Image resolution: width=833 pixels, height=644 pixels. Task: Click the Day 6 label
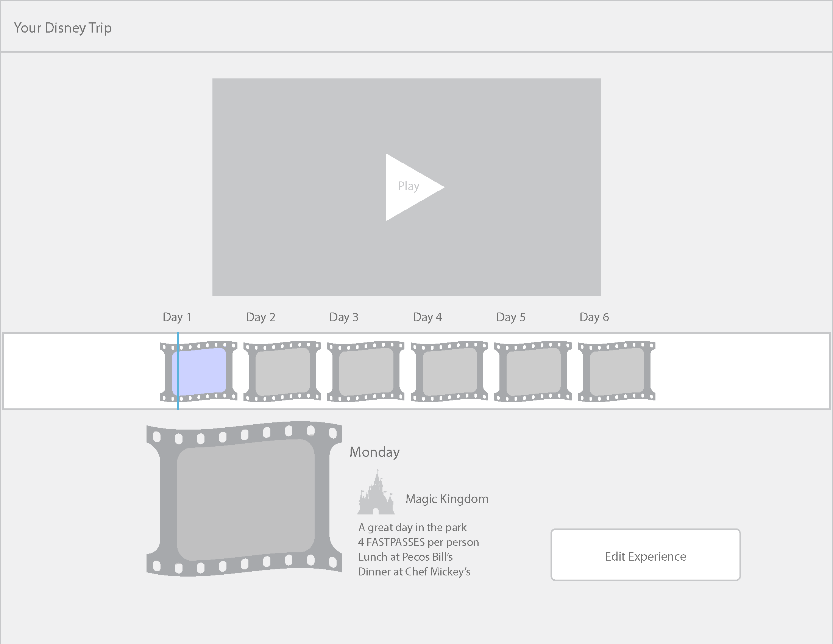594,317
